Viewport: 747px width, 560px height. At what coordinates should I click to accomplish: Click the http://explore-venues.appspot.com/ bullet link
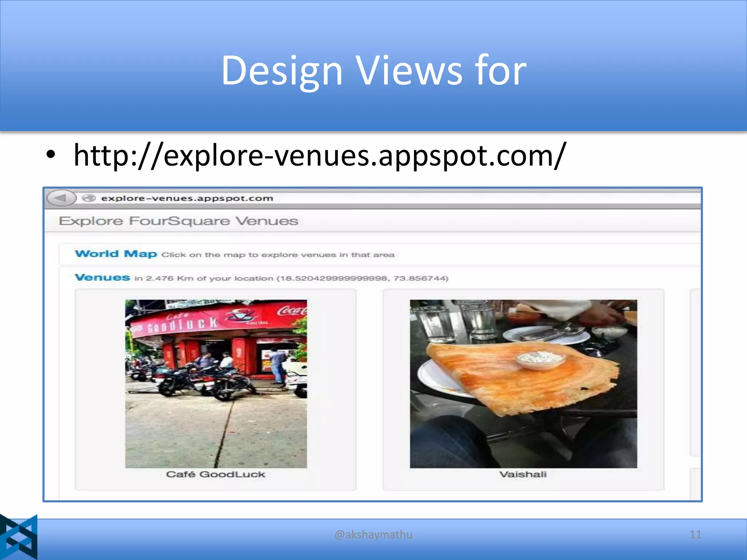tap(319, 156)
